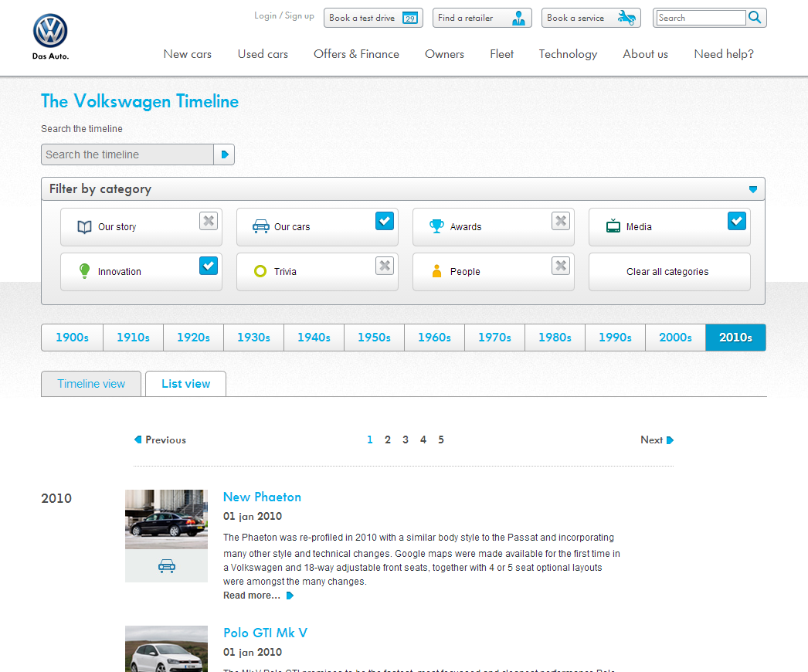Enable the Awards category checkbox
Screen dimensions: 808x672
[x=561, y=221]
